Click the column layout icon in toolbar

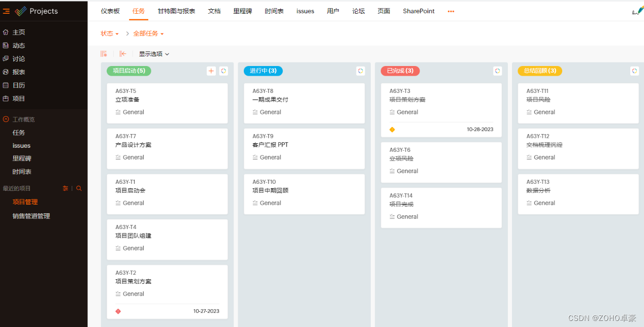click(x=104, y=54)
